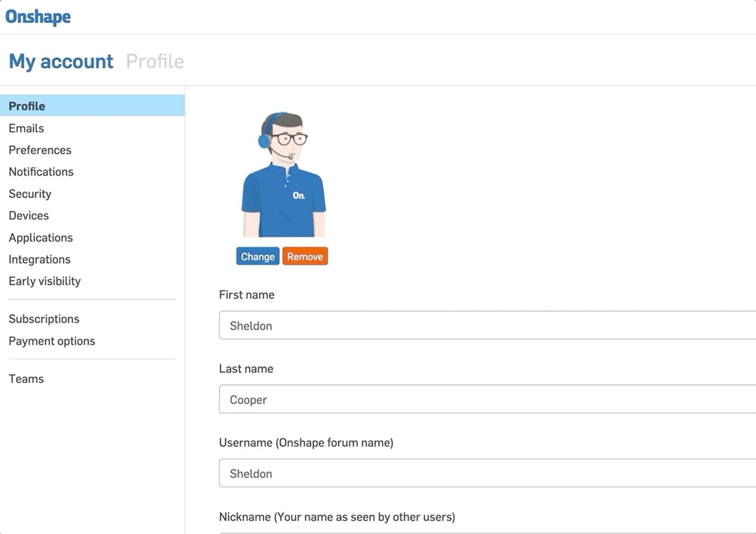Select Profile in the sidebar
756x534 pixels.
coord(27,106)
